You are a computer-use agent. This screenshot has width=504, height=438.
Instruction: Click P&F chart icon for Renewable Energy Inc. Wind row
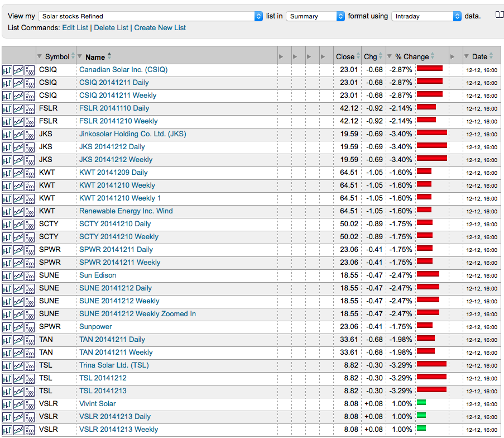point(30,212)
